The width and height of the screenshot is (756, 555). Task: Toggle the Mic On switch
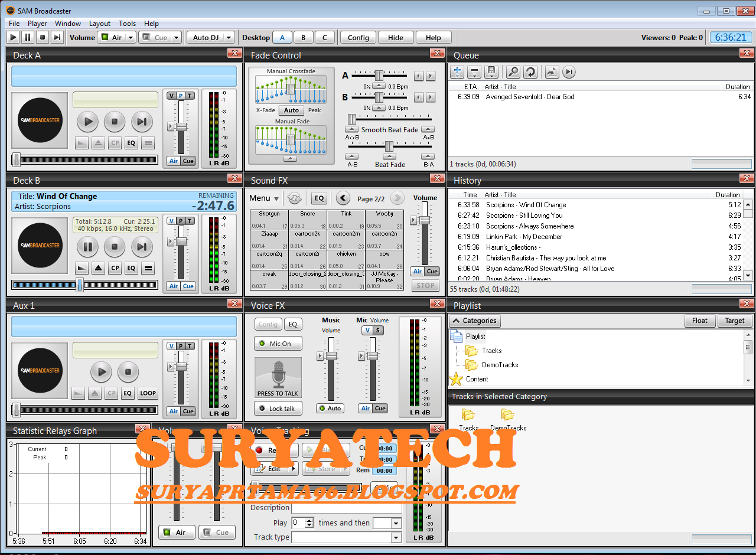tap(278, 344)
